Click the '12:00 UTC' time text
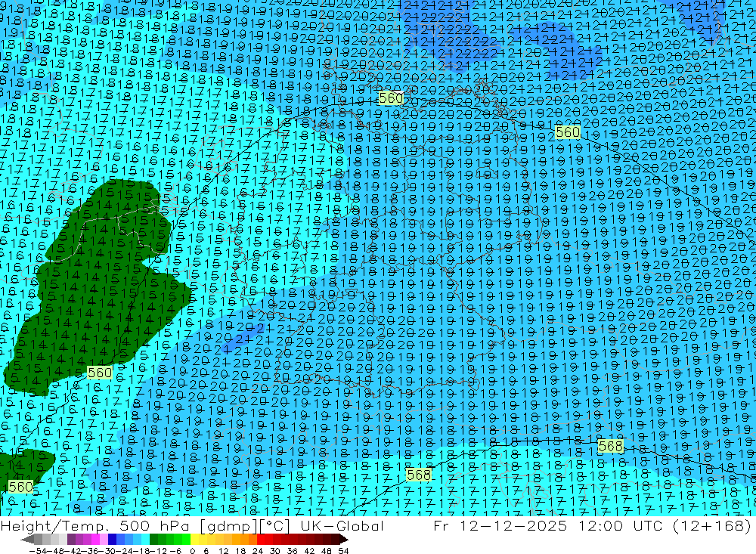 621,525
